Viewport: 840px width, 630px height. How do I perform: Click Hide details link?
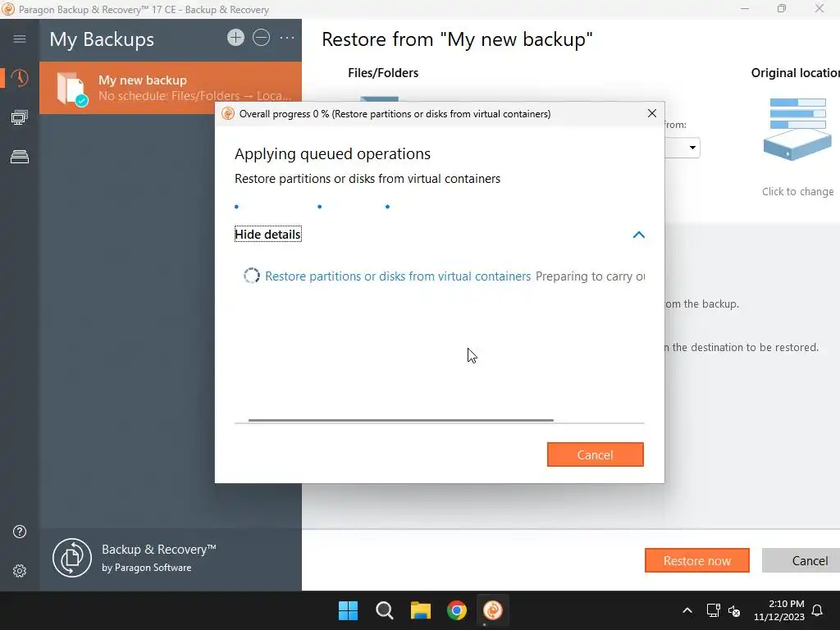click(x=268, y=234)
